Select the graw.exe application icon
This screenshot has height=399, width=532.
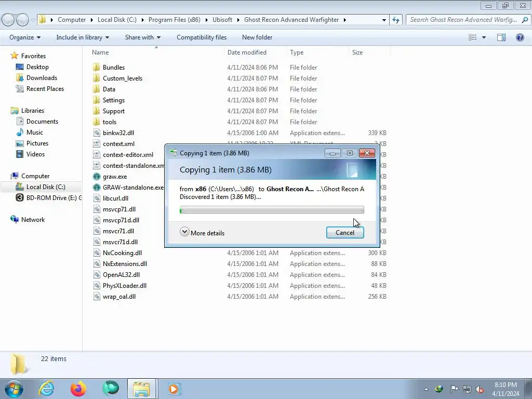(x=97, y=177)
